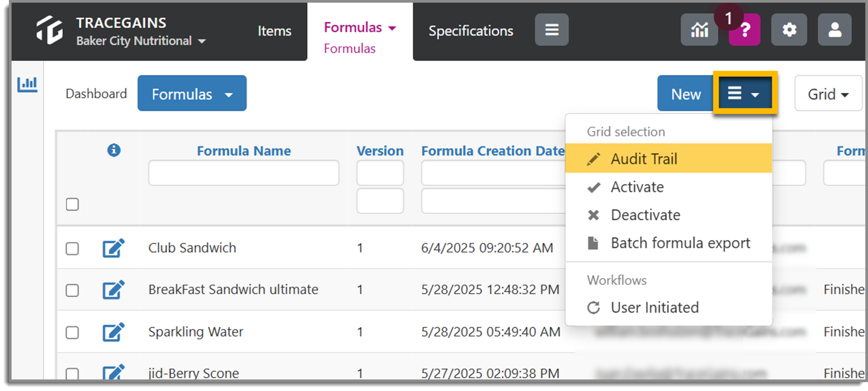
Task: Edit the jid-Berry Scone formula
Action: pyautogui.click(x=113, y=372)
